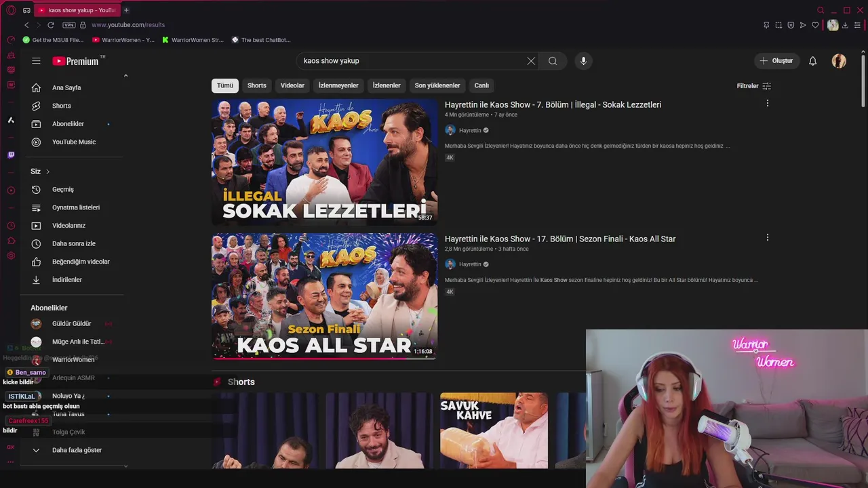Reload the current YouTube page
The width and height of the screenshot is (868, 488).
tap(51, 25)
